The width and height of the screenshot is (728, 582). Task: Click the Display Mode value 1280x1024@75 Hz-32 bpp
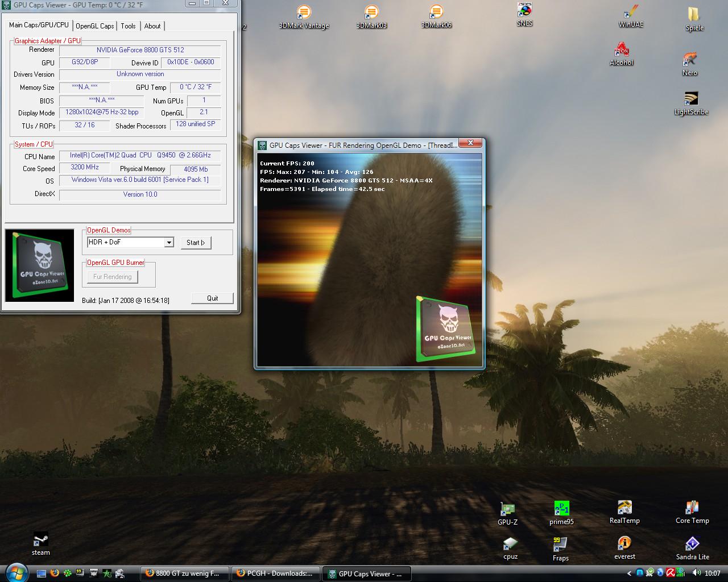(x=102, y=113)
